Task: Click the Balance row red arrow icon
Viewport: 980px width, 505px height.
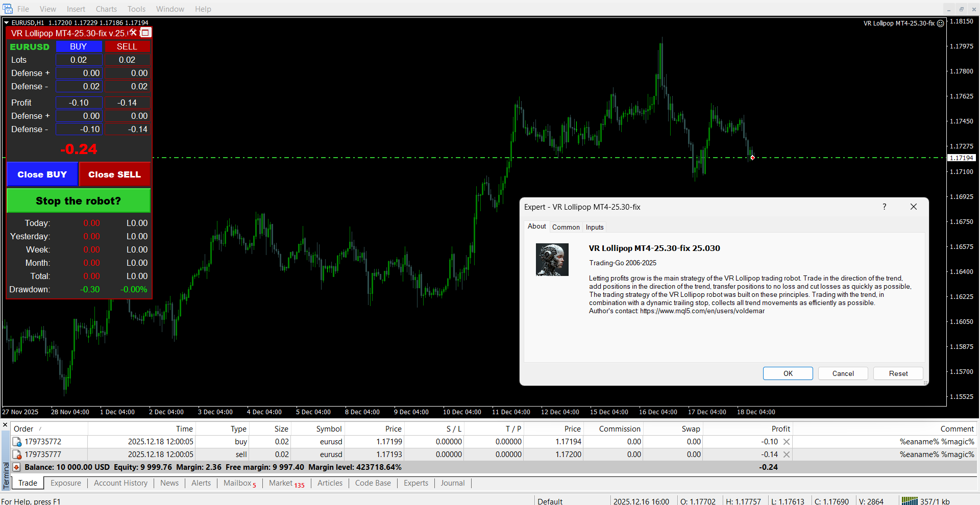Action: click(16, 467)
